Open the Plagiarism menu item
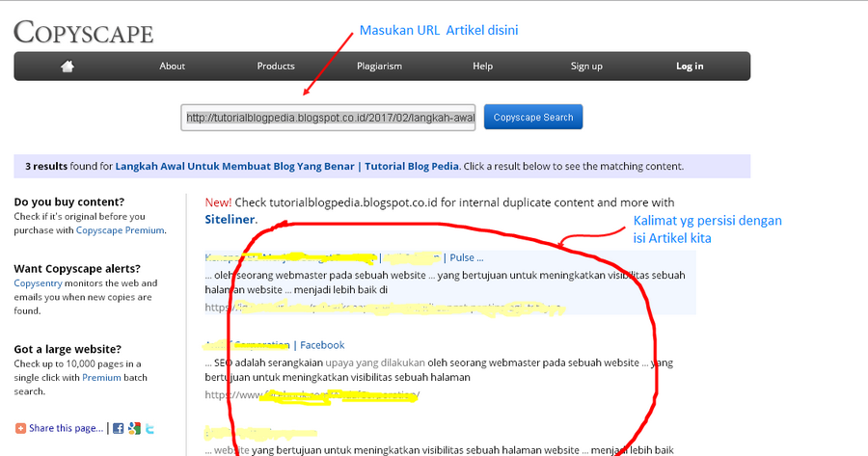Screen dimensions: 868x456 click(x=379, y=66)
